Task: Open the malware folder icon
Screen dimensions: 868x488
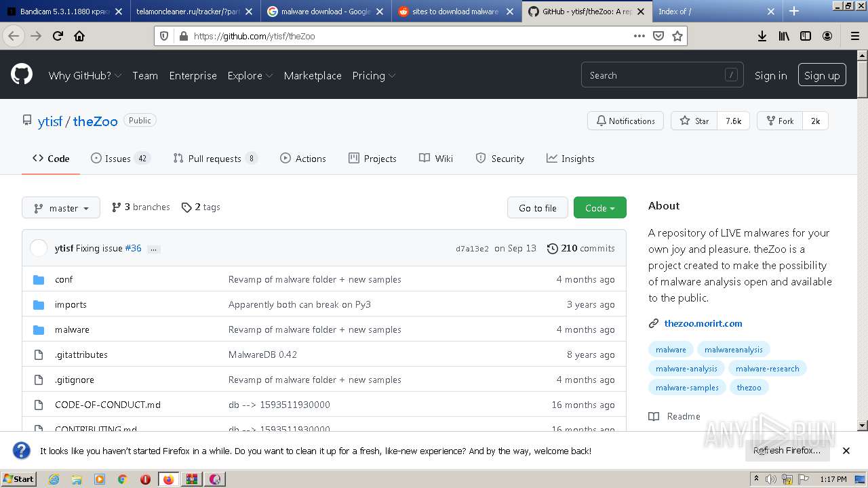Action: tap(39, 329)
